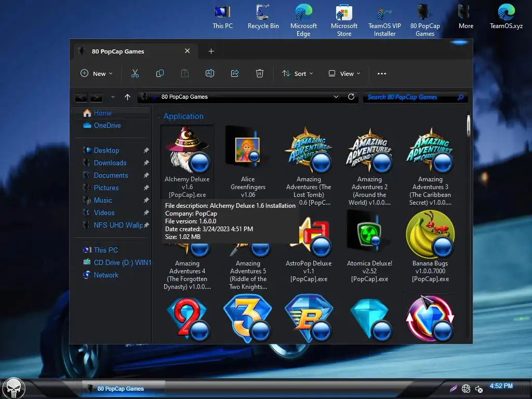Open recent locations dropdown arrow
Image resolution: width=532 pixels, height=399 pixels.
point(113,97)
